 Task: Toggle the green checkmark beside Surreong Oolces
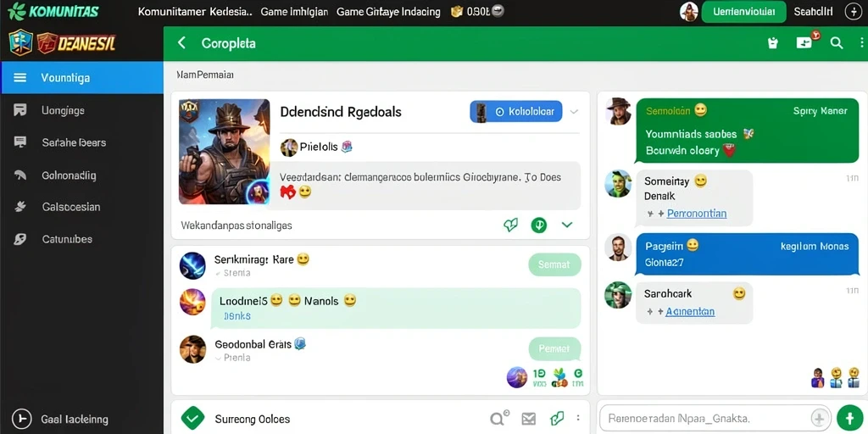192,419
